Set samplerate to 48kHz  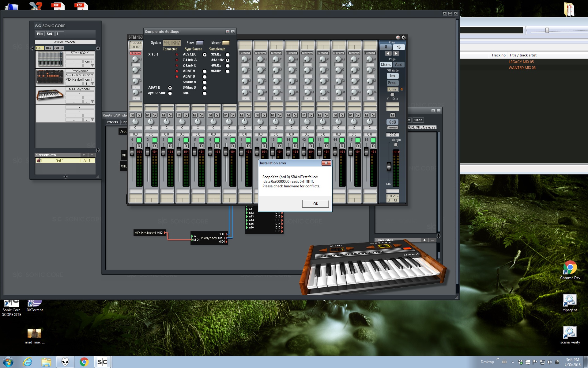pyautogui.click(x=228, y=66)
